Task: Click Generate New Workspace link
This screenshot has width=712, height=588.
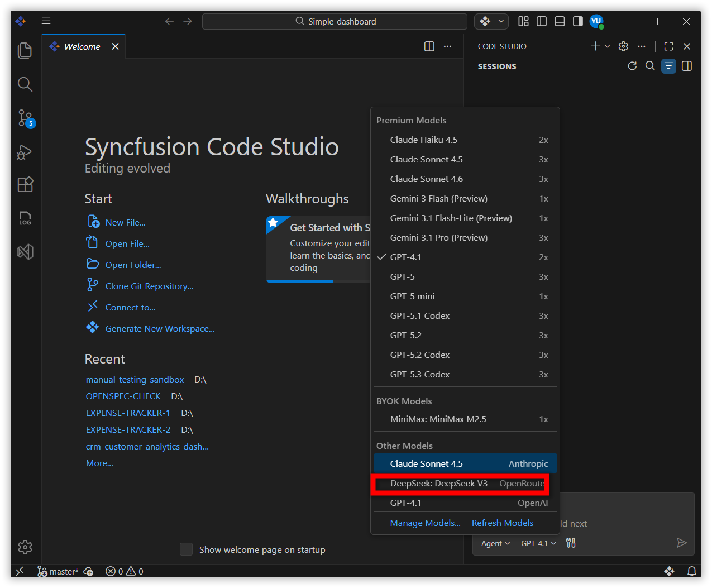Action: [x=160, y=329]
